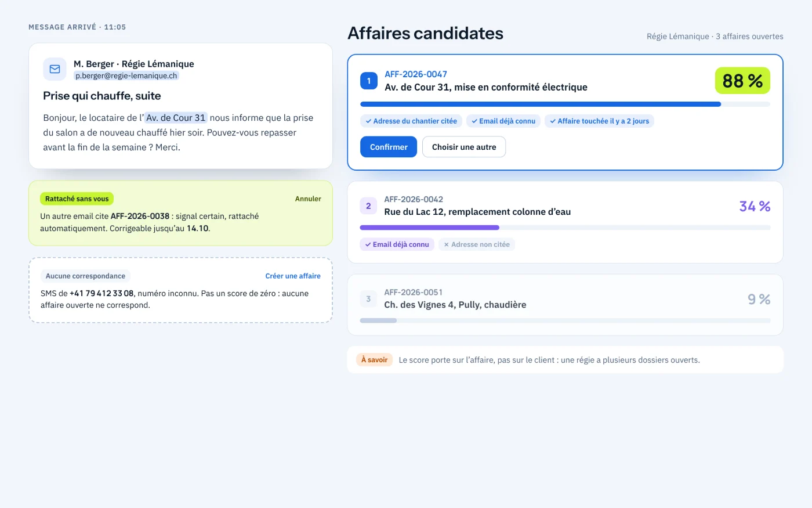812x508 pixels.
Task: Click the phone number +41 79 412 33 08
Action: tap(101, 293)
